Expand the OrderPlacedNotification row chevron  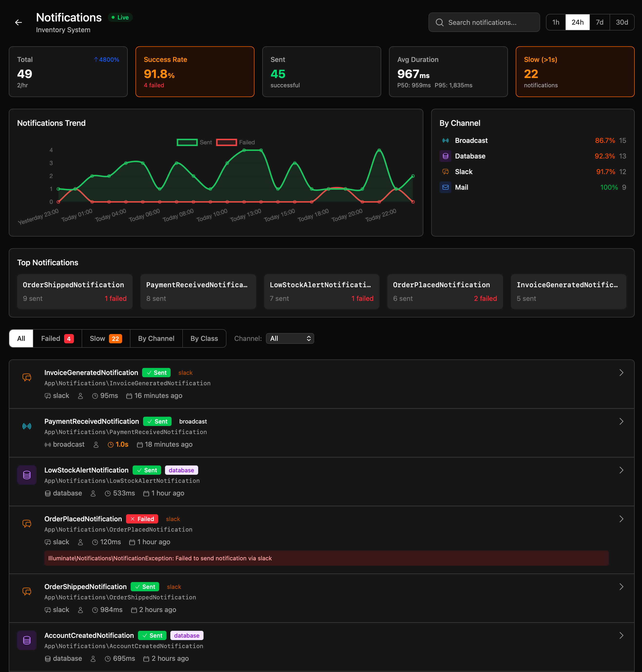tap(621, 519)
